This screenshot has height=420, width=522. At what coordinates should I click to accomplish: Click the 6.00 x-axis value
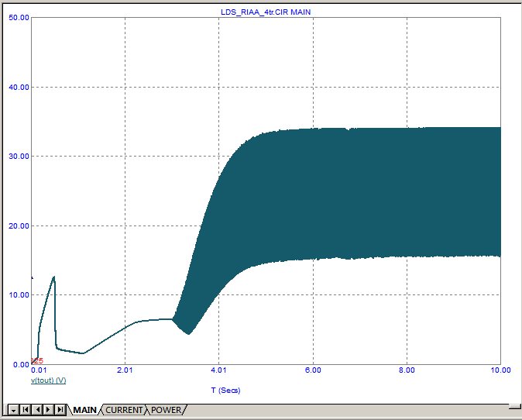tap(313, 370)
